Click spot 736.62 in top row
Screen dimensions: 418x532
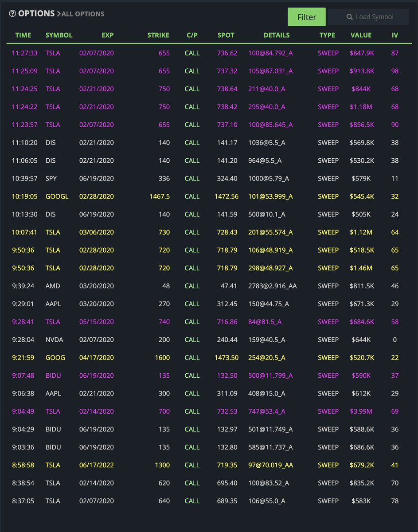pos(227,53)
